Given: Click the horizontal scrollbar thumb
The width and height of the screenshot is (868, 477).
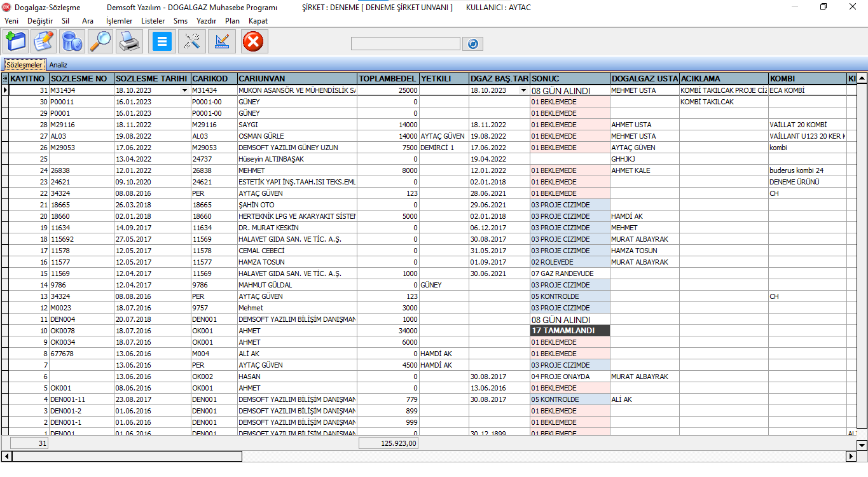Looking at the screenshot, I should (127, 456).
